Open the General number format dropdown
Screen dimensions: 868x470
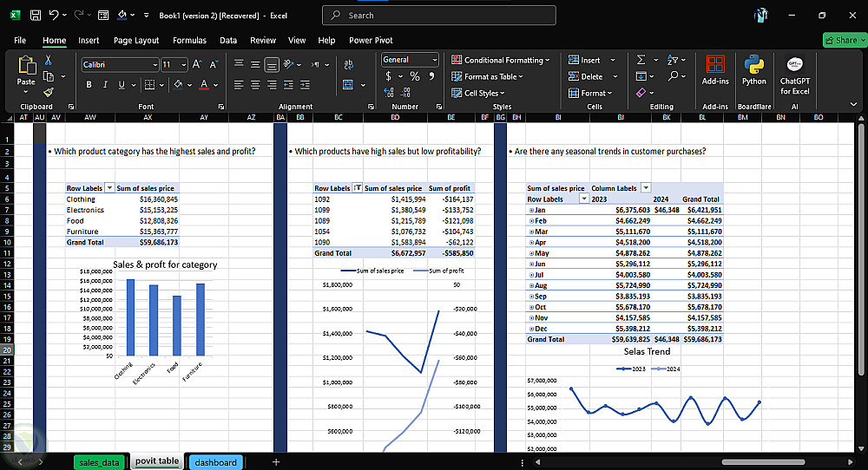point(434,60)
